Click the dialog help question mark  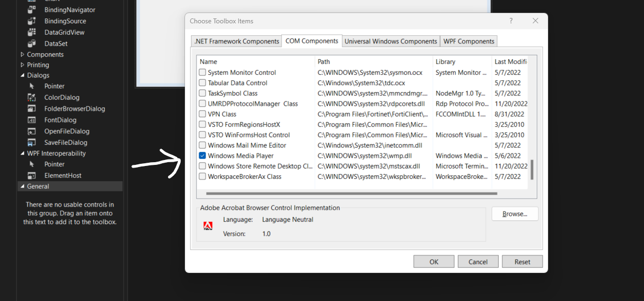511,21
